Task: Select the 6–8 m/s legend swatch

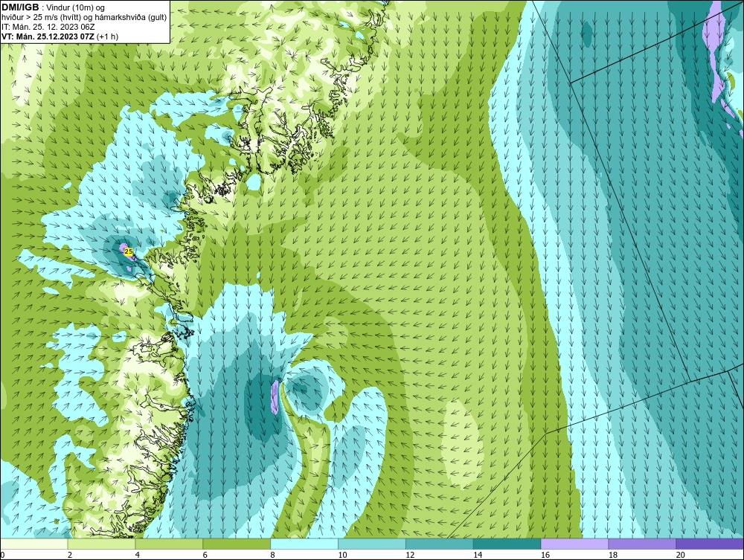Action: 237,544
